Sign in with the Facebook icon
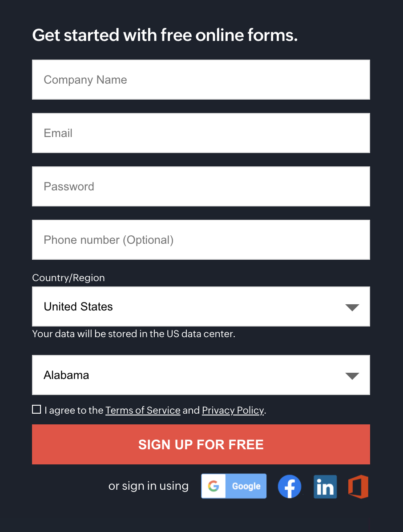The width and height of the screenshot is (403, 532). 290,486
